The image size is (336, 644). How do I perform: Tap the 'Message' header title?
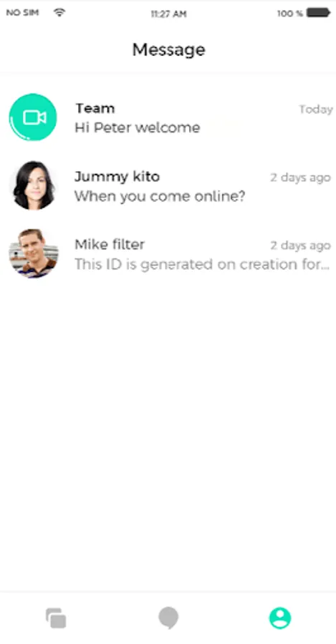pyautogui.click(x=168, y=49)
